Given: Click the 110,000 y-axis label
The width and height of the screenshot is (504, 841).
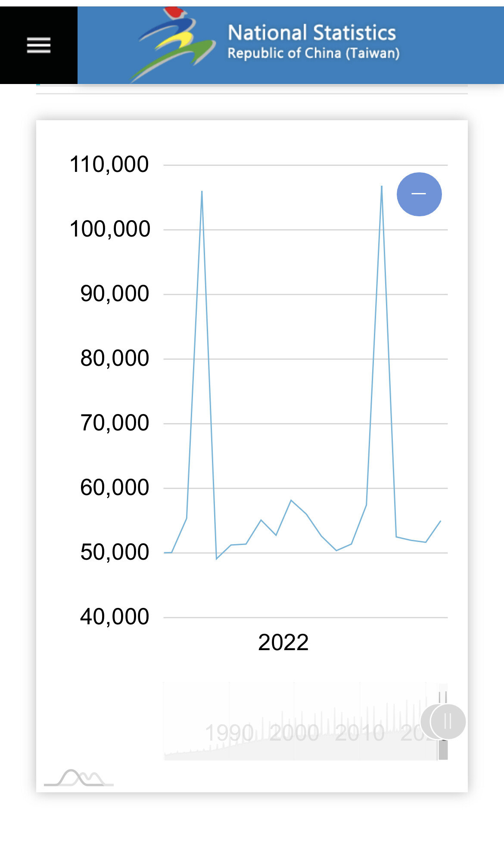Looking at the screenshot, I should pos(109,165).
